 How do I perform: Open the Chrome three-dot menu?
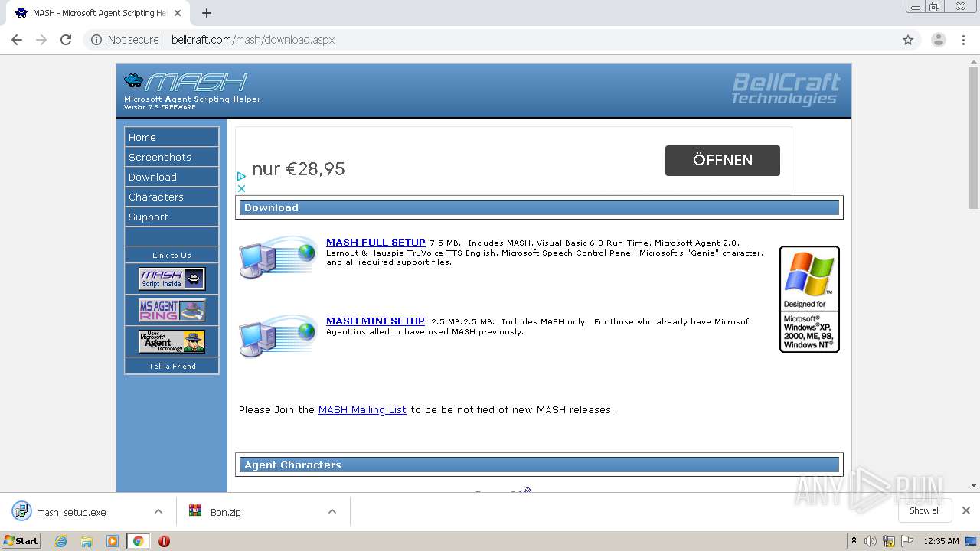click(x=964, y=40)
